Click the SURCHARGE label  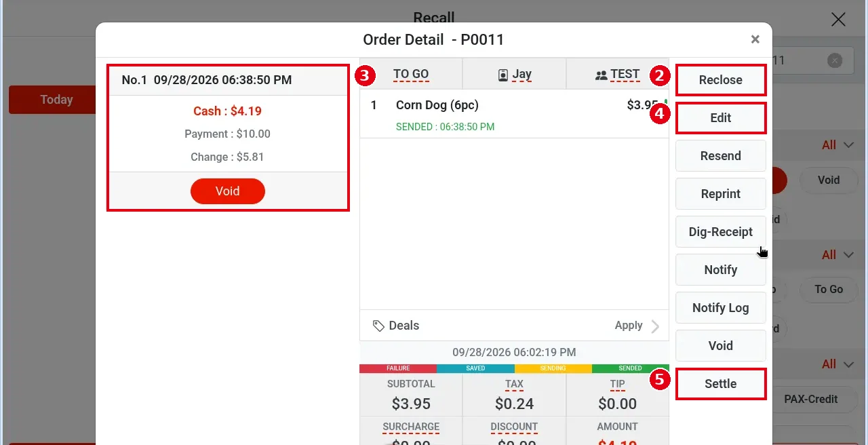pyautogui.click(x=411, y=427)
